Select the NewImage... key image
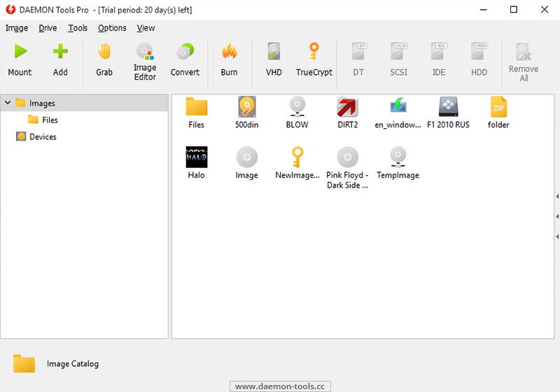Screen dimensions: 560x392 point(297,163)
